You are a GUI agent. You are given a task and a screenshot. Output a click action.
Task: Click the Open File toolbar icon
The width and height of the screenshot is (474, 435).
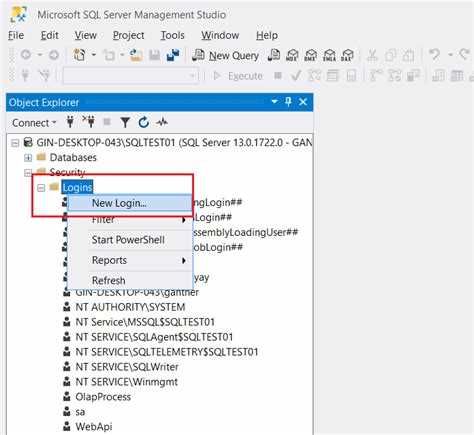pos(136,55)
